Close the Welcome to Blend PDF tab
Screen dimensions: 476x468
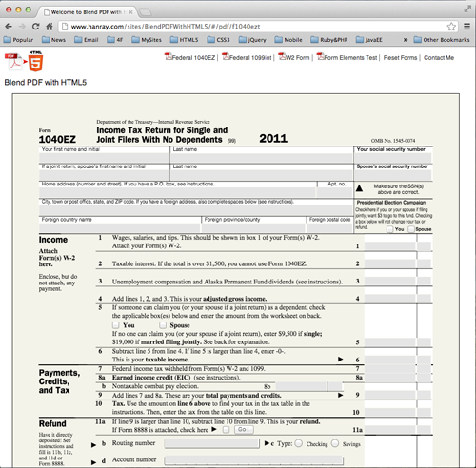[x=130, y=12]
